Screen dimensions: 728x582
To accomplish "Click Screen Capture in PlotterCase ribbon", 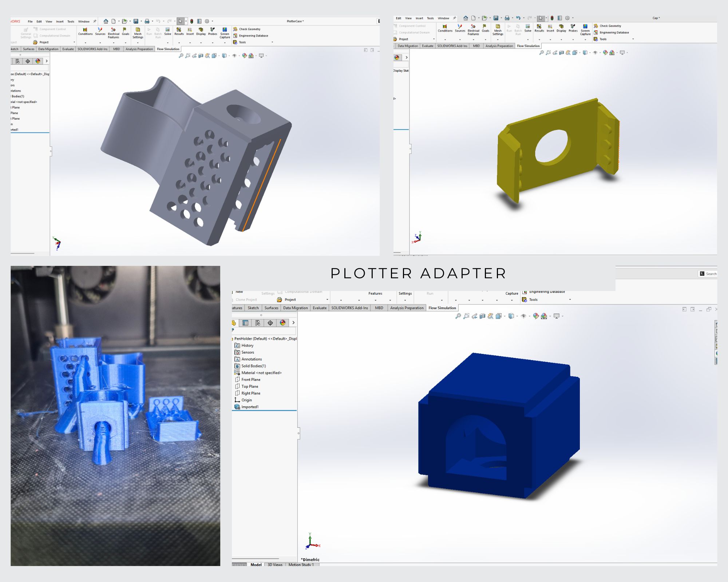I will (225, 33).
